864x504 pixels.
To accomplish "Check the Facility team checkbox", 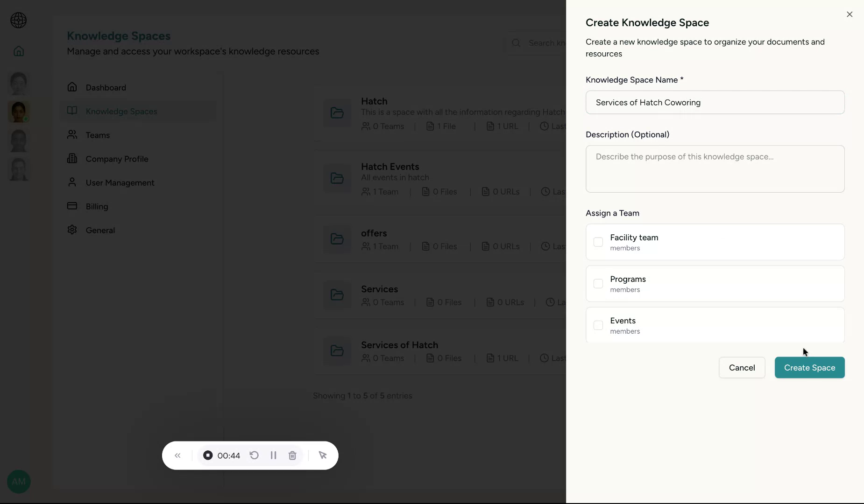I will [599, 242].
